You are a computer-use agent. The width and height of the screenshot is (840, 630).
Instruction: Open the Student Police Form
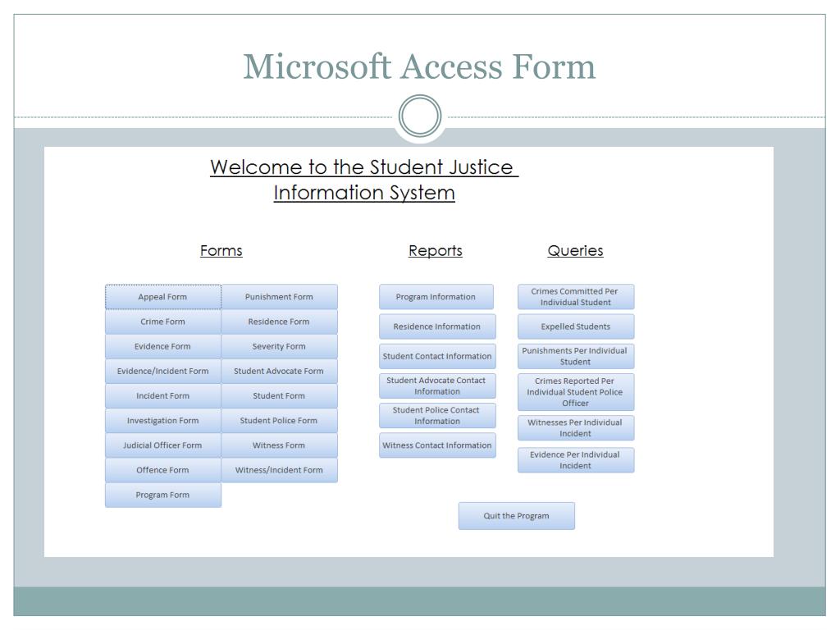coord(279,421)
